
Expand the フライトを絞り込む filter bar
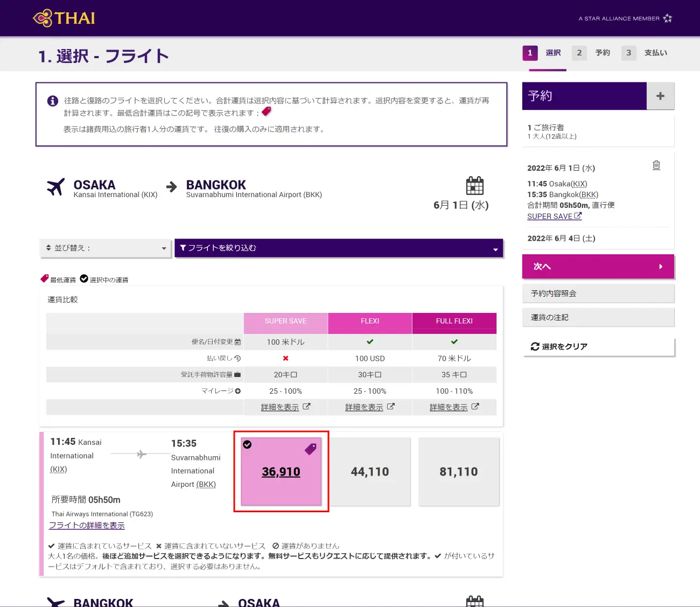(x=339, y=248)
